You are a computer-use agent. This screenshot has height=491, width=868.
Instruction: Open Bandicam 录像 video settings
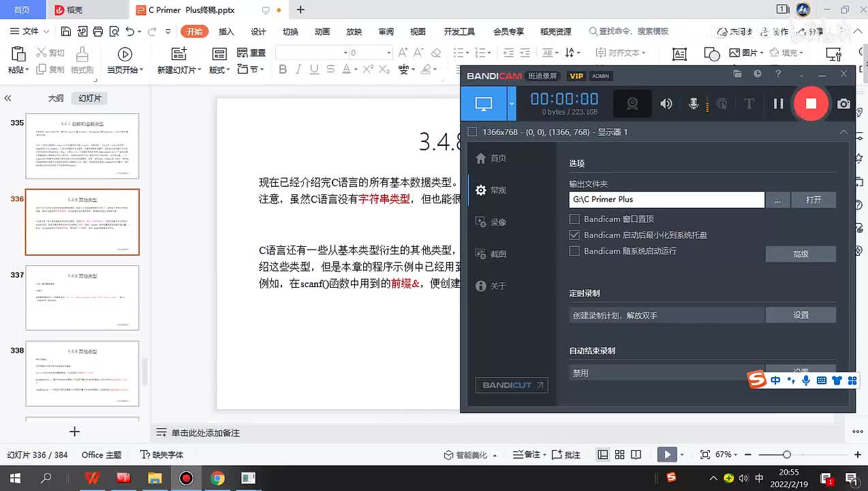(491, 222)
